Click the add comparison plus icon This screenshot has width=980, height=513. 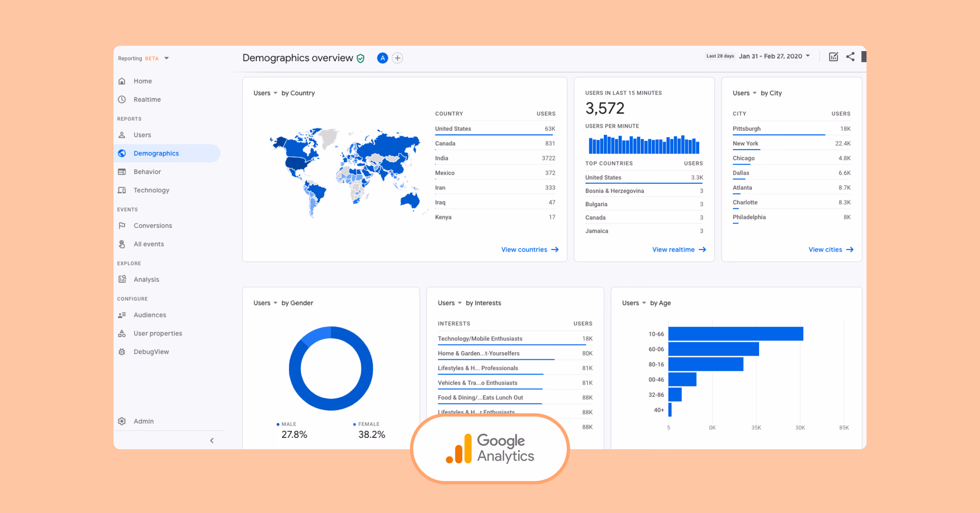[398, 58]
